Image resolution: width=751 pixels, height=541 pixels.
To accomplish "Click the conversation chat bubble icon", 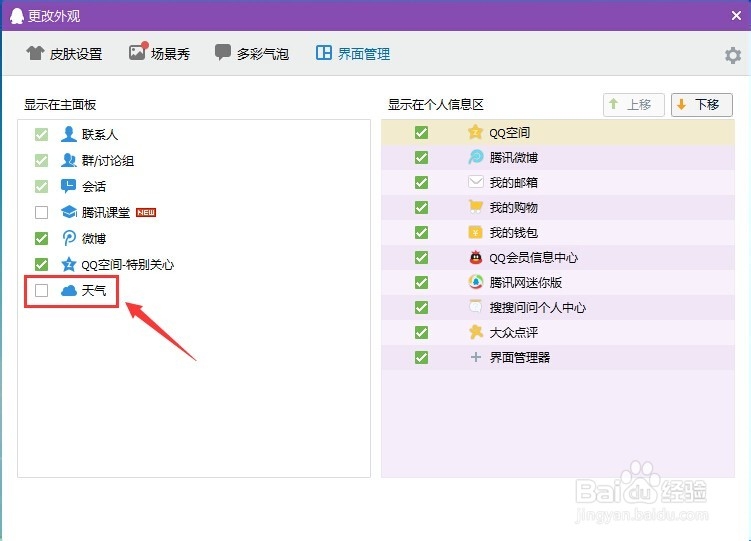I will [68, 186].
